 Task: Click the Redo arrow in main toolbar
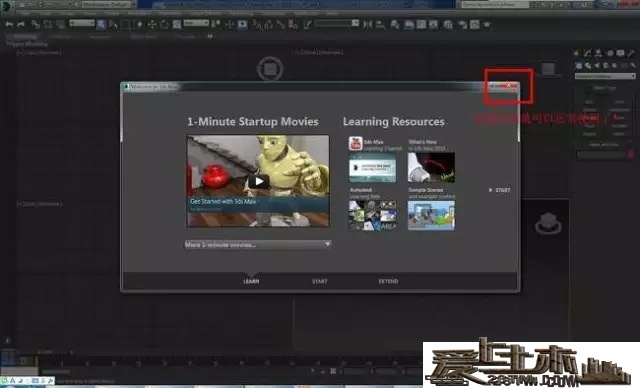20,24
